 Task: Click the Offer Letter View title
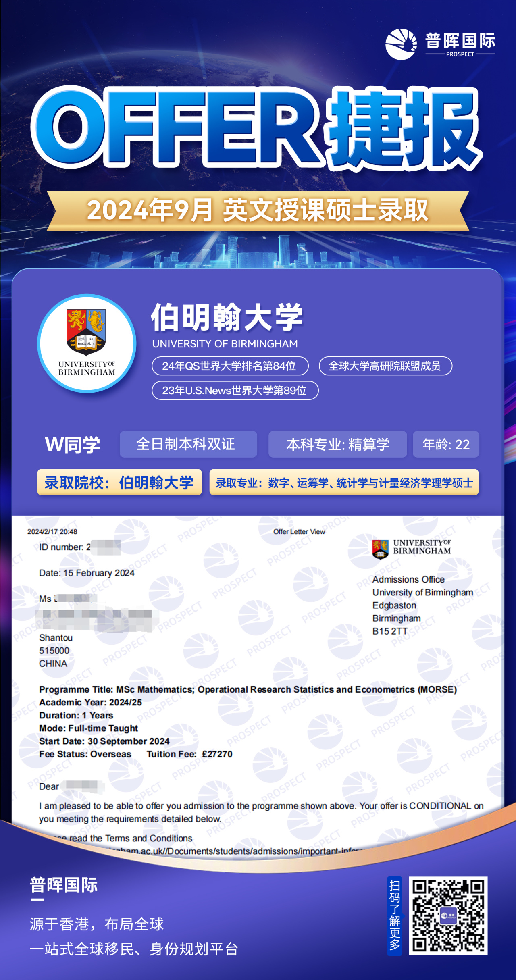click(x=299, y=532)
